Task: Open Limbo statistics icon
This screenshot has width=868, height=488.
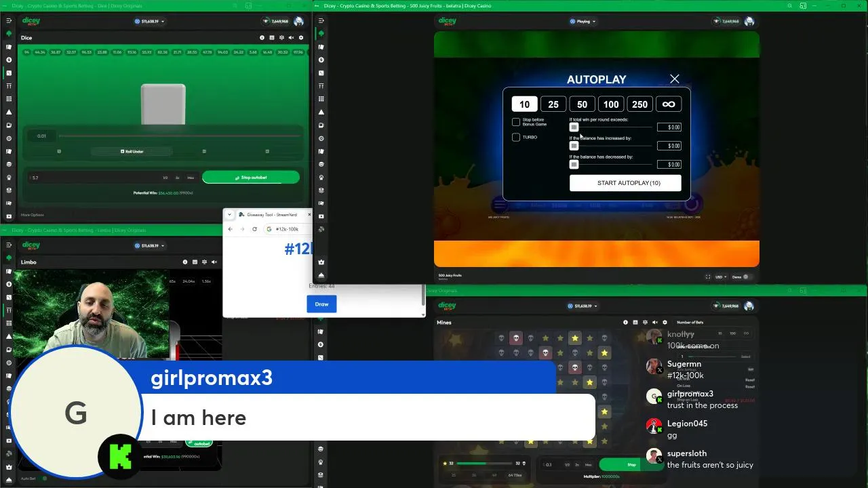Action: click(195, 262)
